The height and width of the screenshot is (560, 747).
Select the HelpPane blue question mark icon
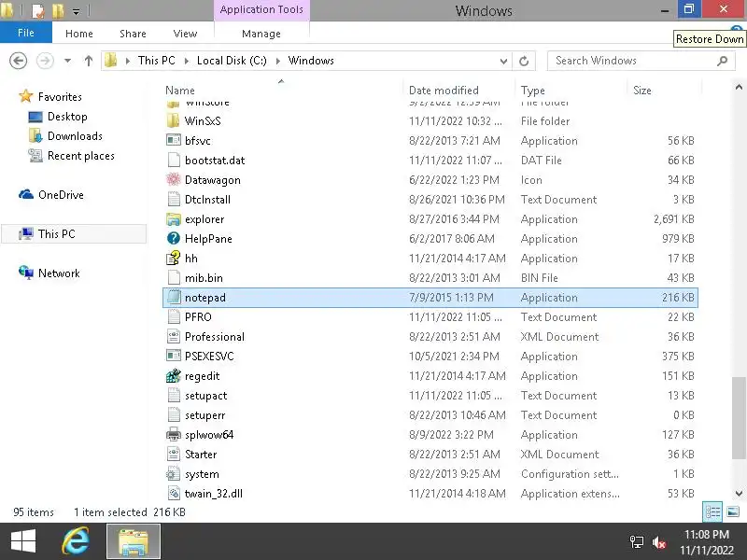pyautogui.click(x=174, y=239)
